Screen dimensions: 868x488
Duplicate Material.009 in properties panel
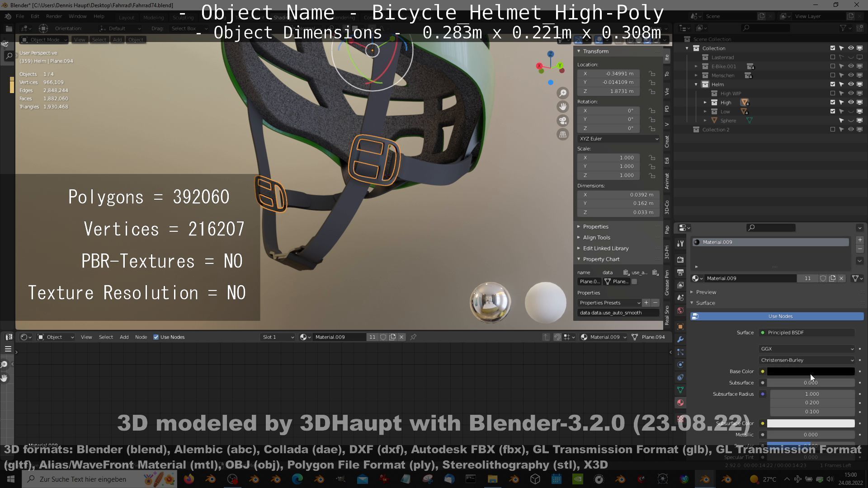[x=832, y=278]
